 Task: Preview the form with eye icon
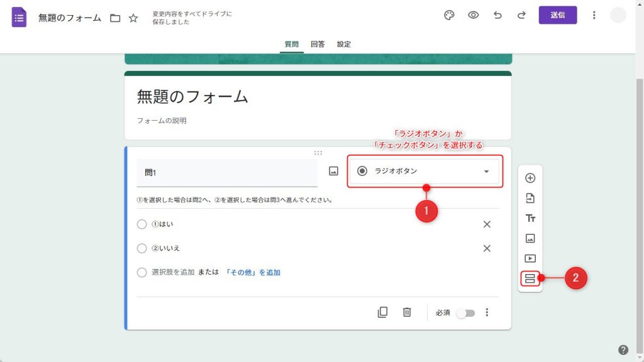click(x=473, y=15)
